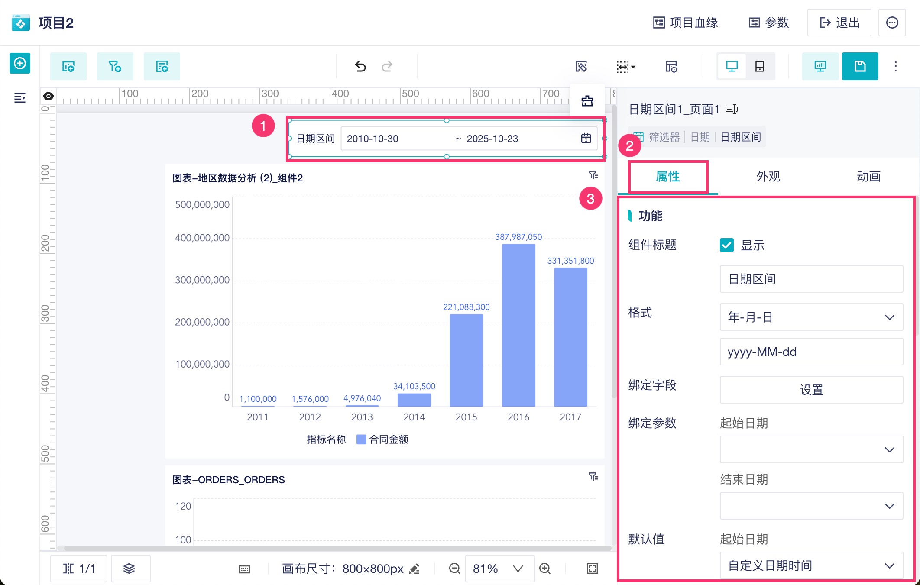
Task: Uncheck the 显示 component title checkbox
Action: (x=726, y=245)
